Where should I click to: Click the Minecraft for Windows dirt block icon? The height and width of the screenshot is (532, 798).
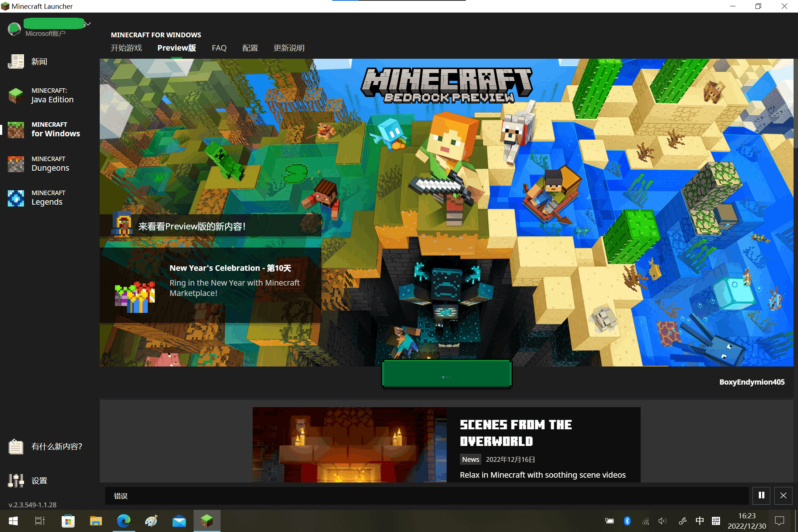tap(16, 130)
